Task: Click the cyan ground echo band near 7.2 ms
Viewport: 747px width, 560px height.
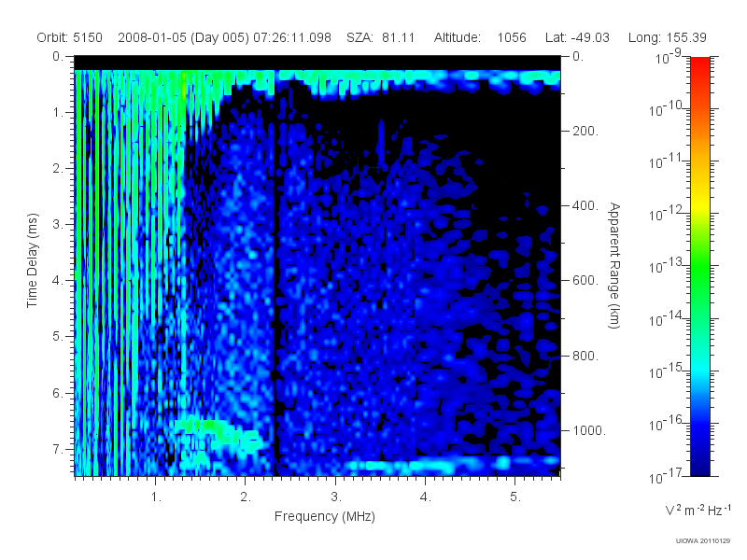Action: [453, 463]
